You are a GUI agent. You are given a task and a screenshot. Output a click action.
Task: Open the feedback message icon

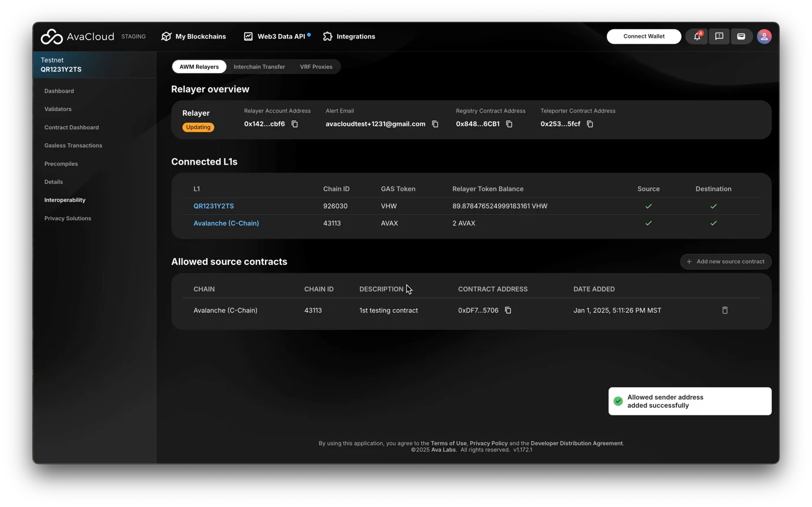tap(719, 37)
